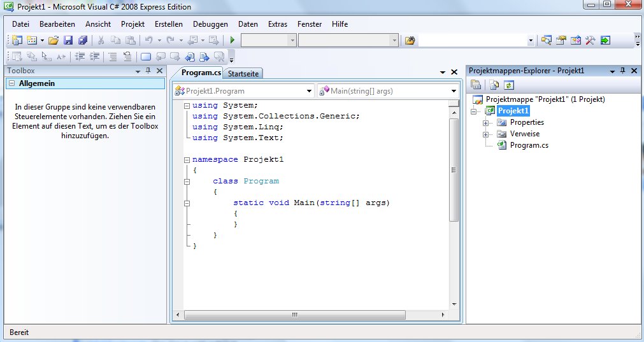Open Solution Explorer via its toolbar icon
This screenshot has height=342, width=644.
click(x=547, y=40)
